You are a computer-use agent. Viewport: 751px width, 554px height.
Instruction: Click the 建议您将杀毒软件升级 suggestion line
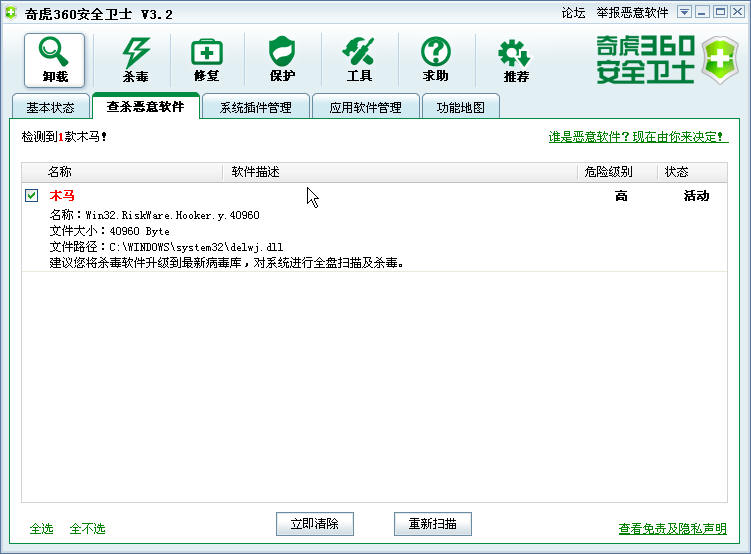pyautogui.click(x=227, y=263)
